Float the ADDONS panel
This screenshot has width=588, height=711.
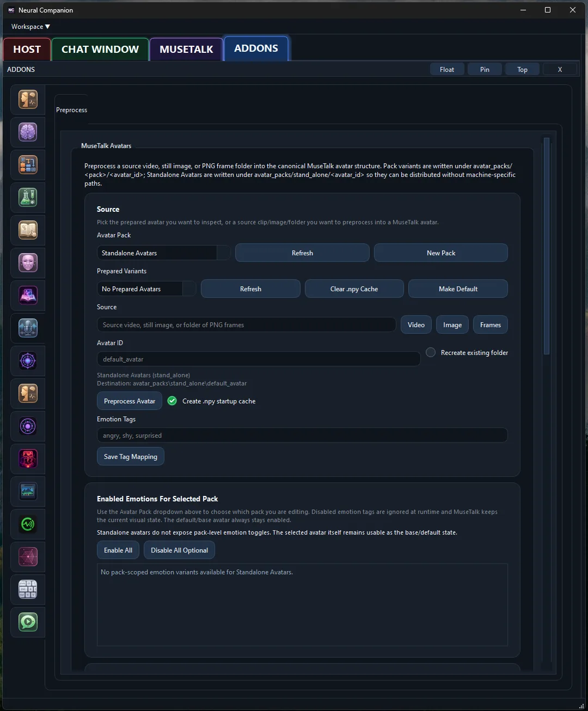(x=447, y=69)
